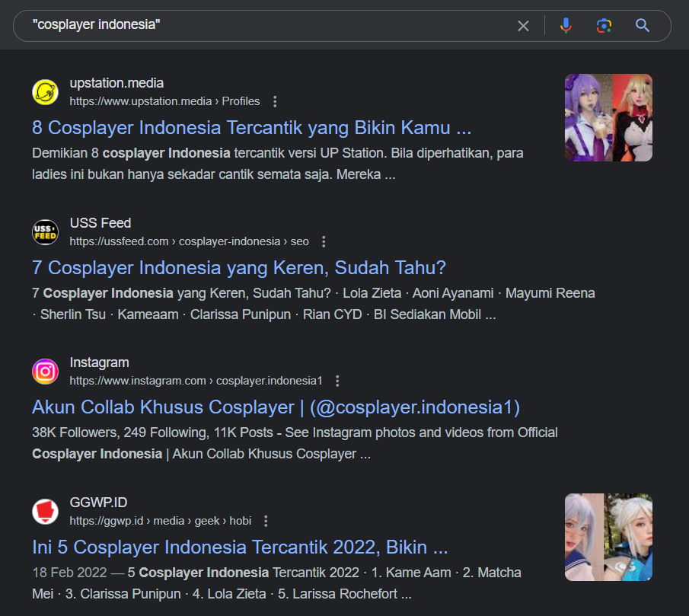Open the upstation.media favicon
Image resolution: width=689 pixels, height=616 pixels.
[45, 92]
